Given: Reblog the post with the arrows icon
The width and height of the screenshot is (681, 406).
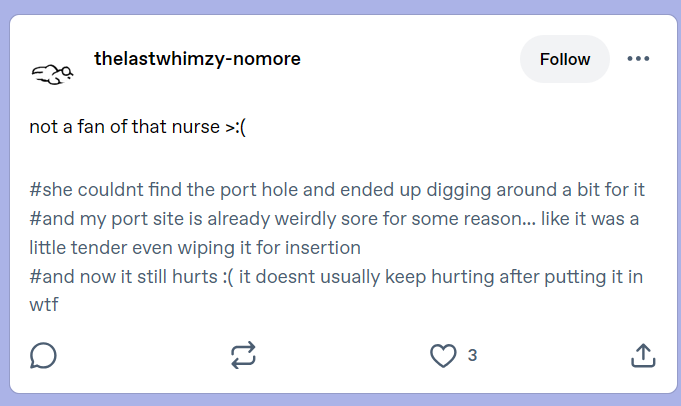Looking at the screenshot, I should 243,356.
